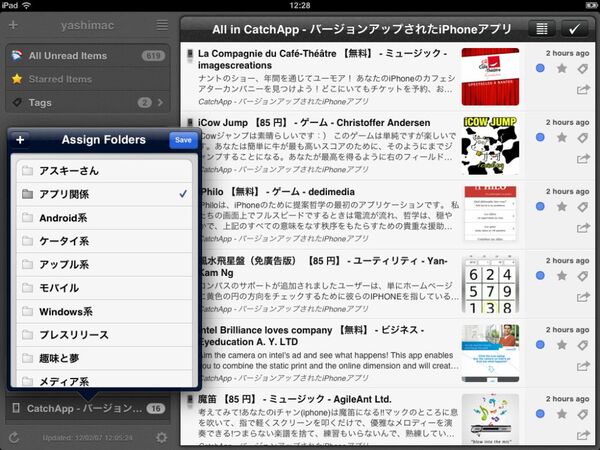This screenshot has height=450, width=600.
Task: Open the iCow Jump【85 円】article title
Action: tap(316, 123)
